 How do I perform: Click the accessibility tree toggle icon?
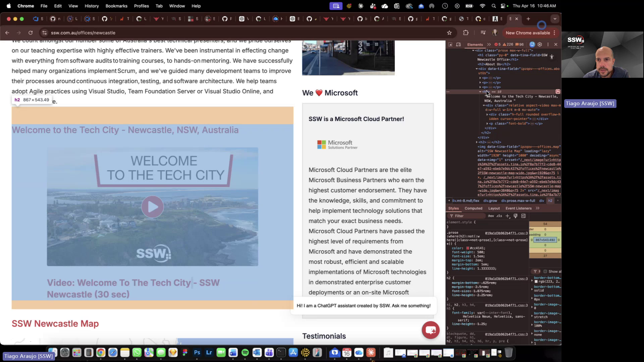(552, 57)
